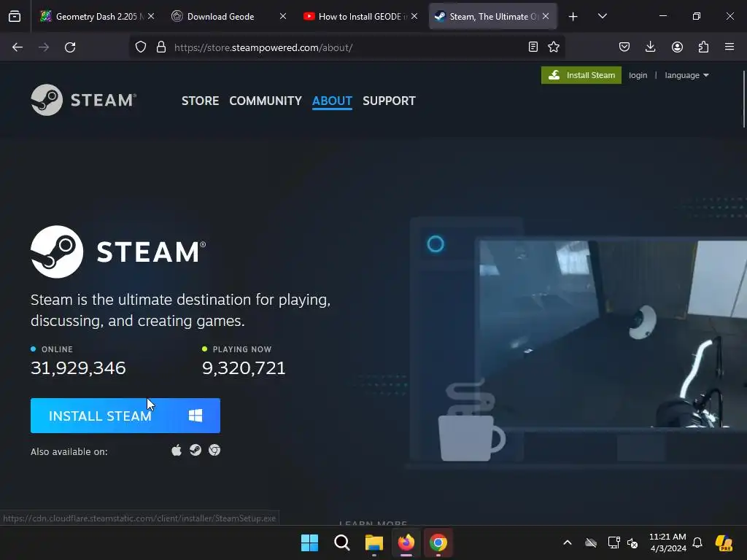Click the OneDrive cloud tray icon
The width and height of the screenshot is (747, 560).
pos(591,542)
